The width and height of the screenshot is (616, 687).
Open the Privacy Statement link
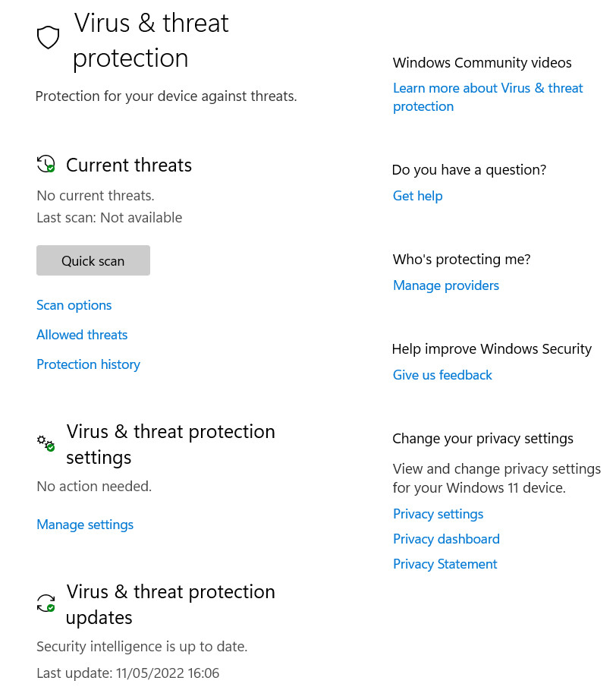pyautogui.click(x=445, y=564)
